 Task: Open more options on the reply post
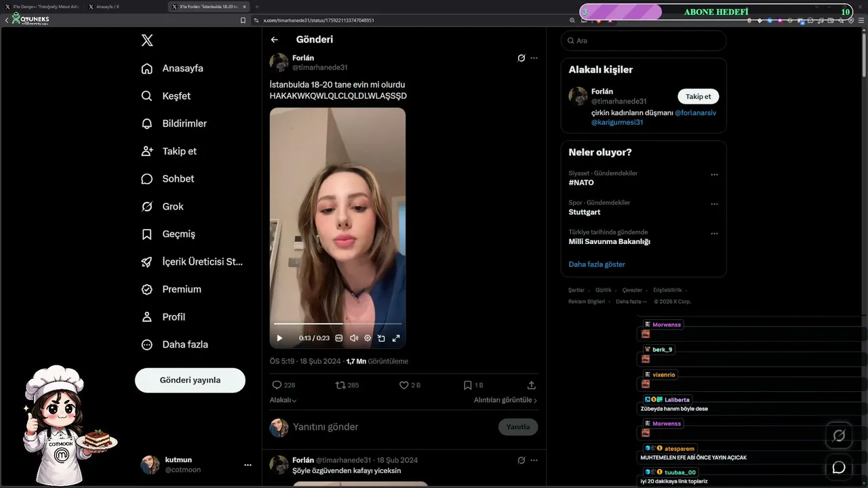(x=534, y=460)
